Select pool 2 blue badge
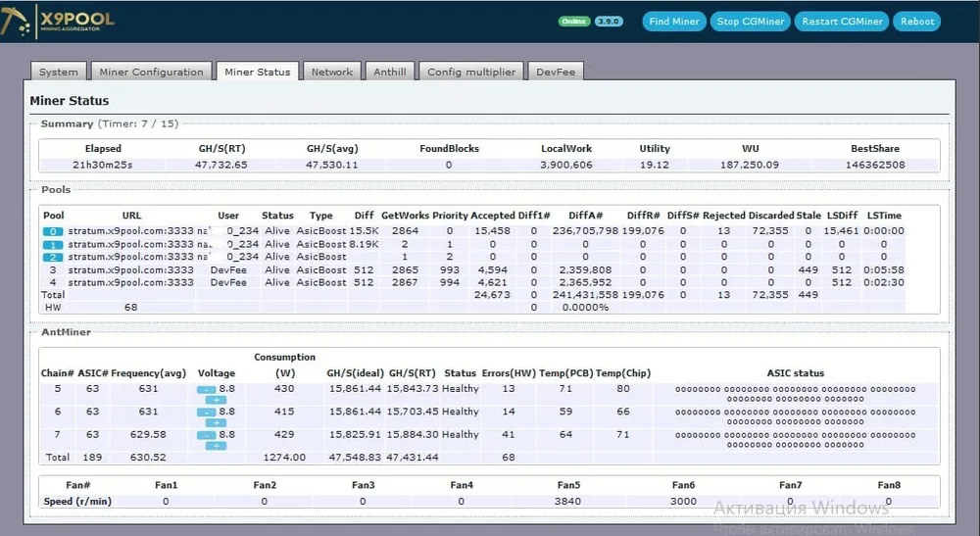Image resolution: width=980 pixels, height=536 pixels. point(53,257)
